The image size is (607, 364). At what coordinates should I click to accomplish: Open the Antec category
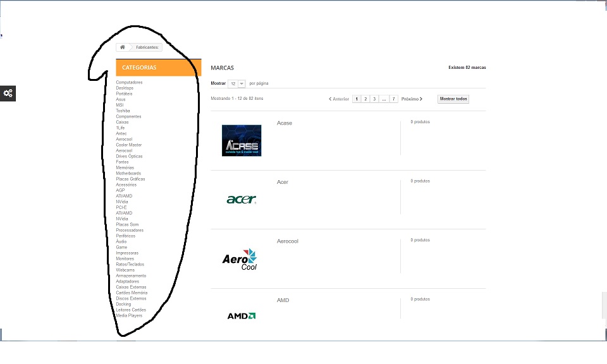click(121, 133)
